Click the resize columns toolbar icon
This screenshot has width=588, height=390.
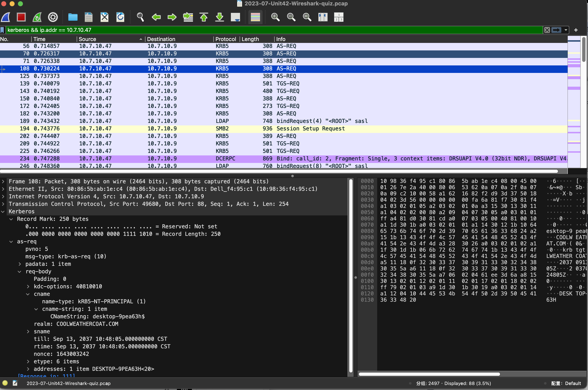323,17
